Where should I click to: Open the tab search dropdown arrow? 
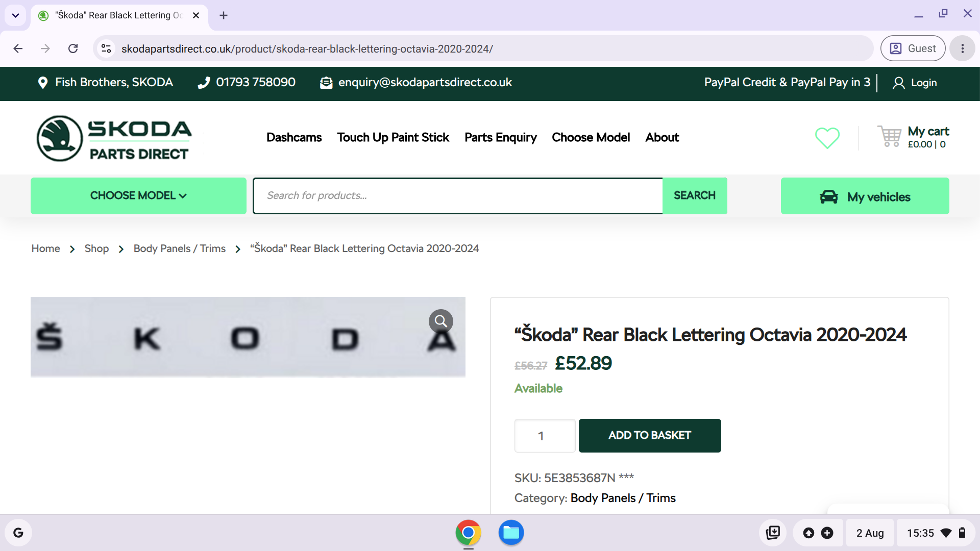pyautogui.click(x=15, y=15)
